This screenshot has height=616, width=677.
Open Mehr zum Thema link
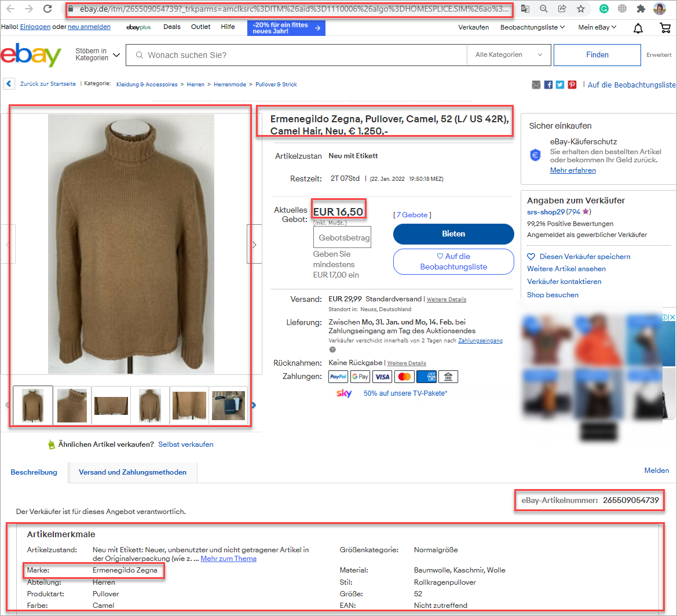(x=228, y=559)
